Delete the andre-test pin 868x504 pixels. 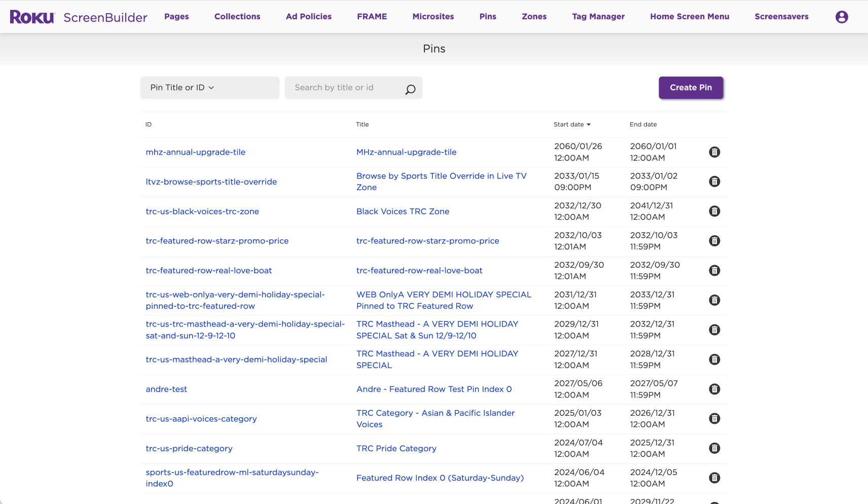point(714,389)
